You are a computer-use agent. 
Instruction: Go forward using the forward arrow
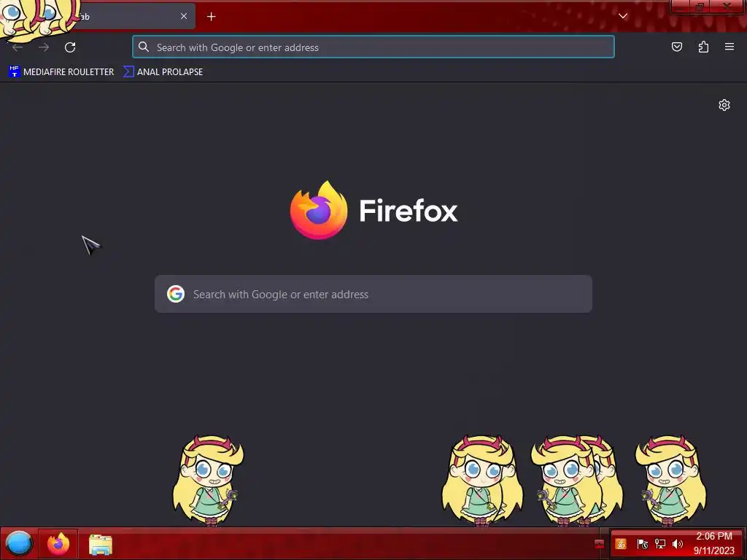pos(44,47)
